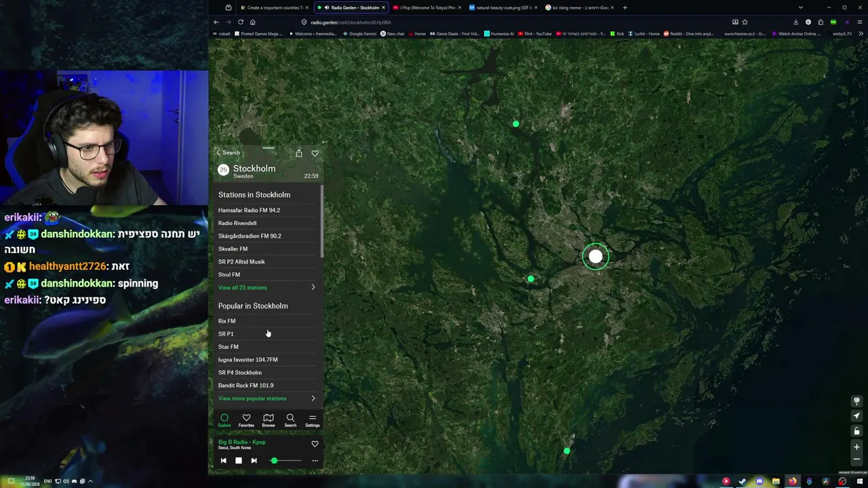Open Game Deals bookmark
The height and width of the screenshot is (488, 868).
point(455,33)
